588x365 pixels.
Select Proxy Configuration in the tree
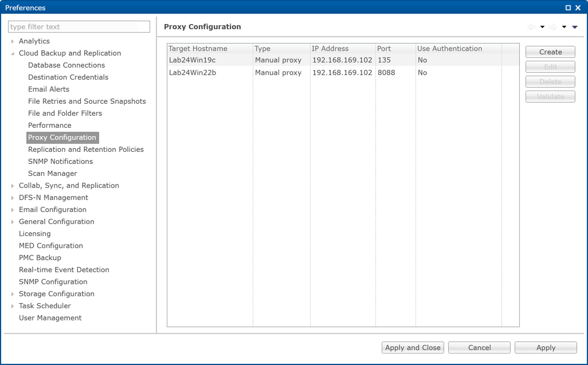[62, 137]
